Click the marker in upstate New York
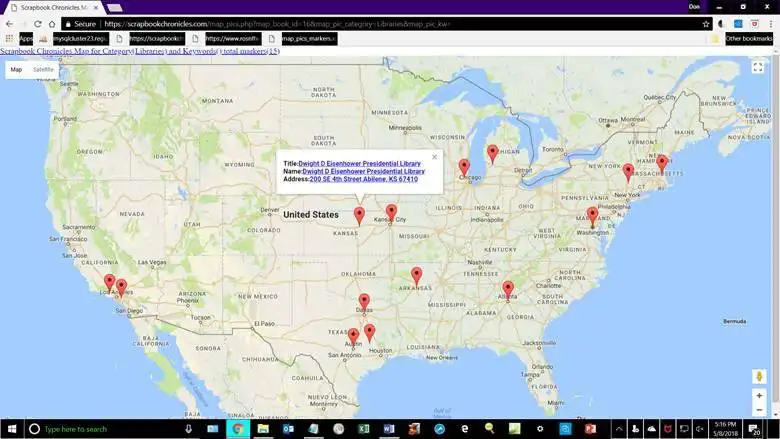Image resolution: width=780 pixels, height=439 pixels. tap(628, 173)
